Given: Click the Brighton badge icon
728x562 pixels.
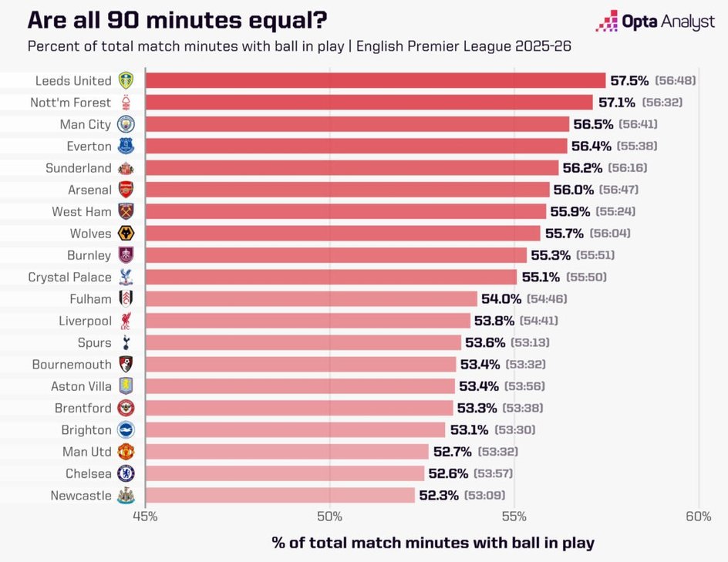Looking at the screenshot, I should [126, 430].
